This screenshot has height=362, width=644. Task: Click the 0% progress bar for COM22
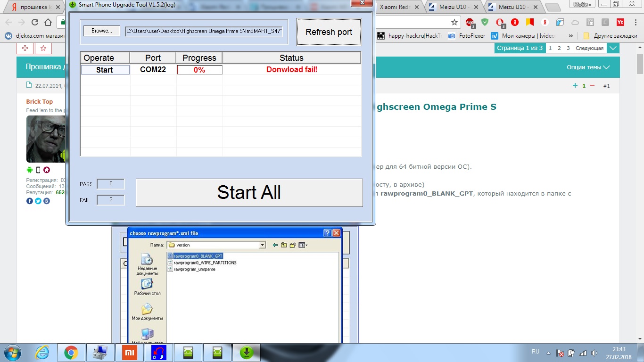click(x=199, y=70)
